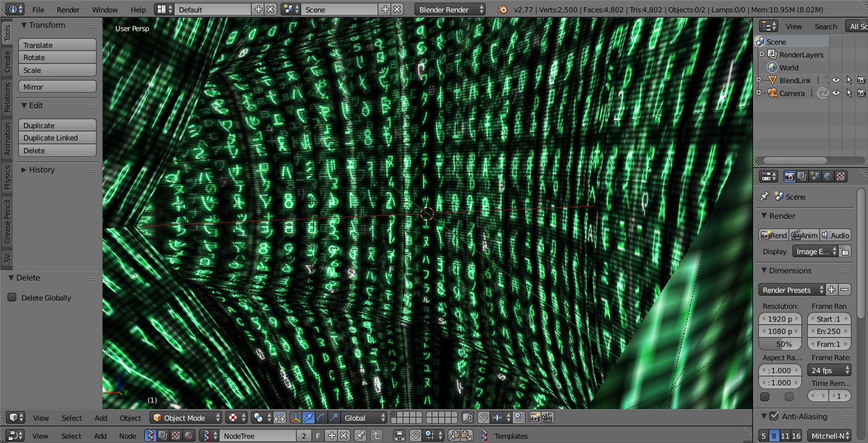This screenshot has width=868, height=443.
Task: Click the Translate button
Action: [57, 45]
